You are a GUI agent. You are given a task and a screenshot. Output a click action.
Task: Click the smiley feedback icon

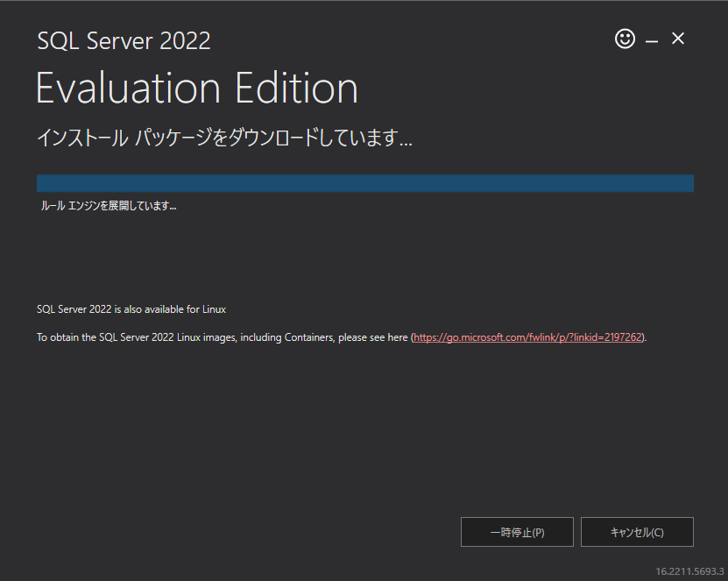(x=625, y=39)
